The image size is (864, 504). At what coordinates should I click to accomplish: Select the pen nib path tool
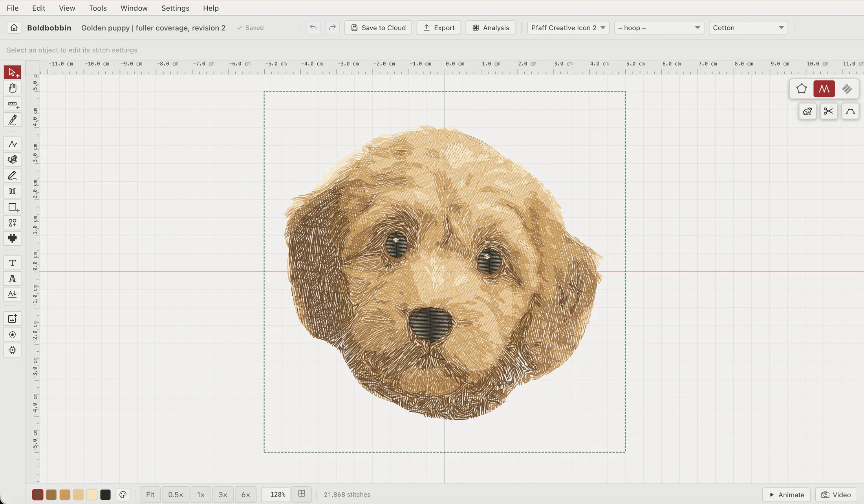[x=13, y=159]
